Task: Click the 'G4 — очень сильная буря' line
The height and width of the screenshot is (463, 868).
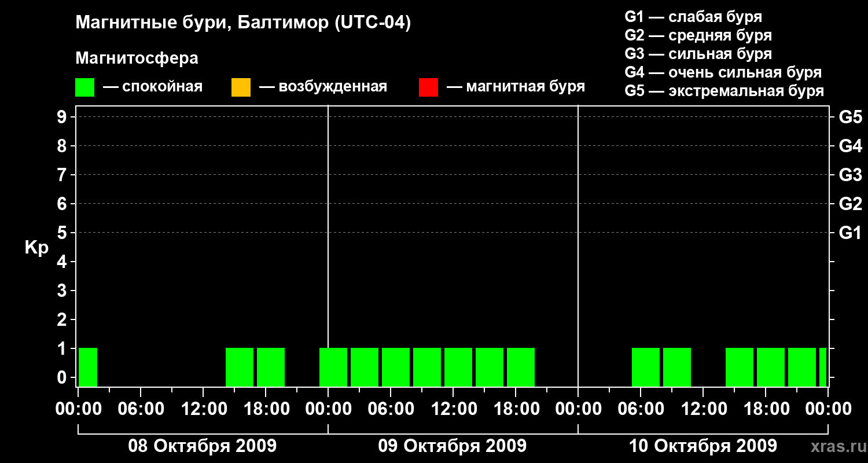Action: (723, 72)
